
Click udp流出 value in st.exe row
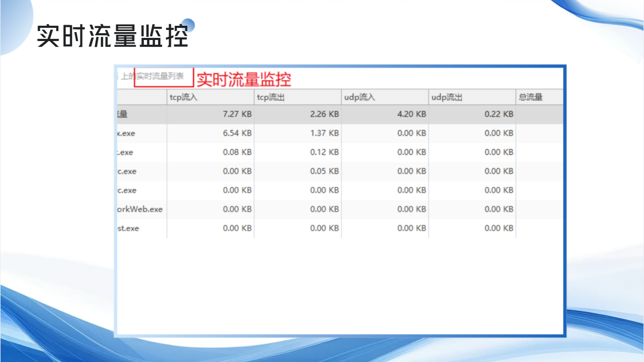click(499, 228)
